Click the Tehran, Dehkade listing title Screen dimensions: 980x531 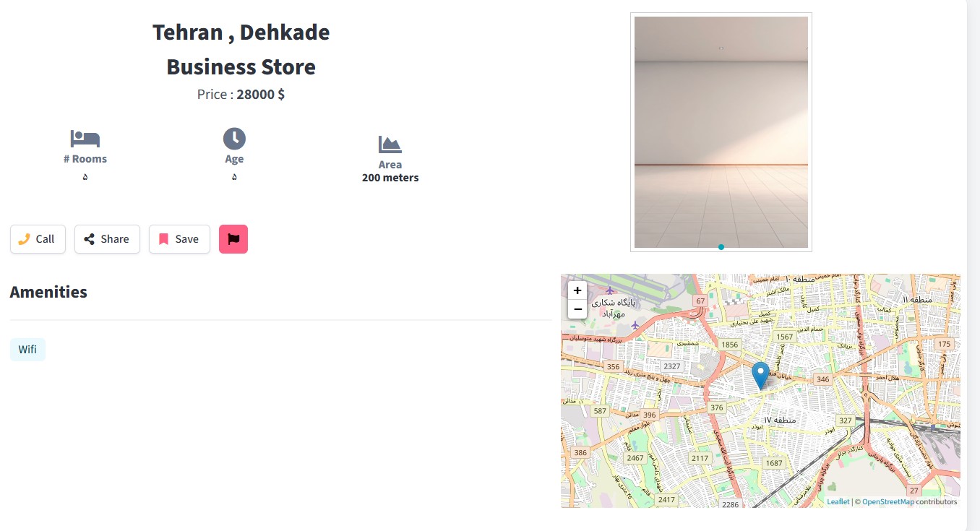click(x=241, y=33)
